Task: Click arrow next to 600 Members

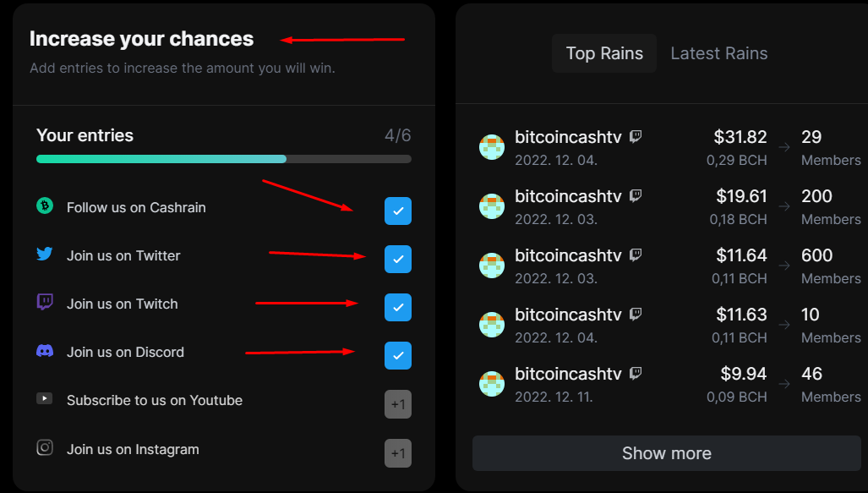Action: [x=784, y=266]
